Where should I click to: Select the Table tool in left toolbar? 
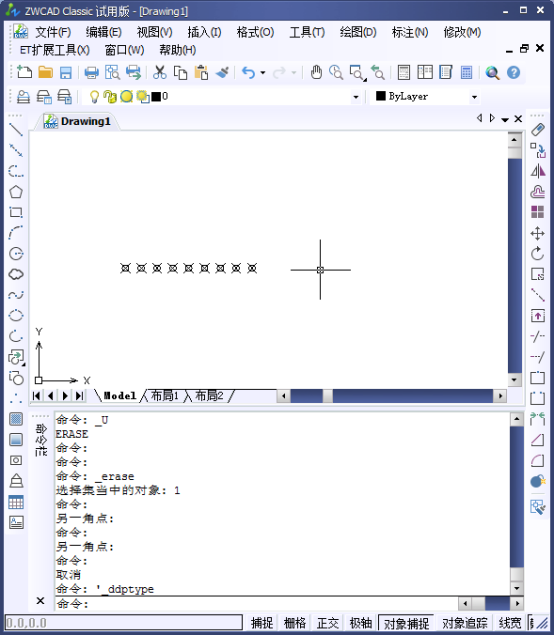tap(16, 502)
